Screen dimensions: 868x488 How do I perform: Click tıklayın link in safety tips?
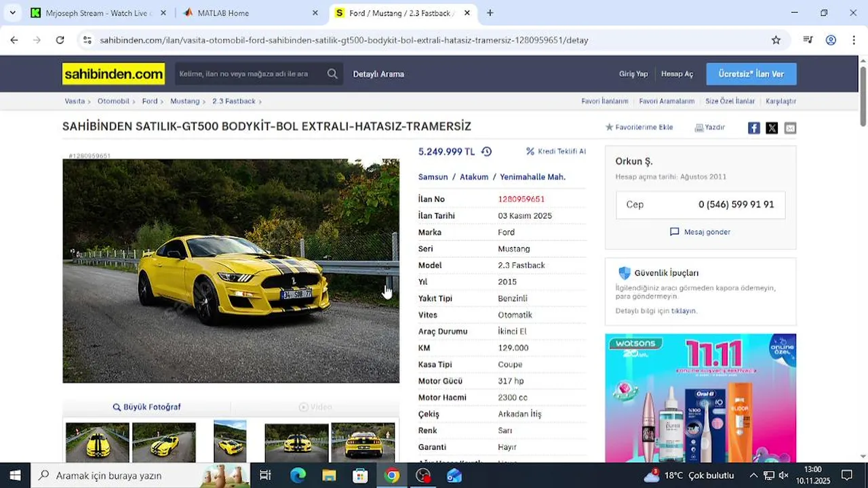tap(684, 310)
